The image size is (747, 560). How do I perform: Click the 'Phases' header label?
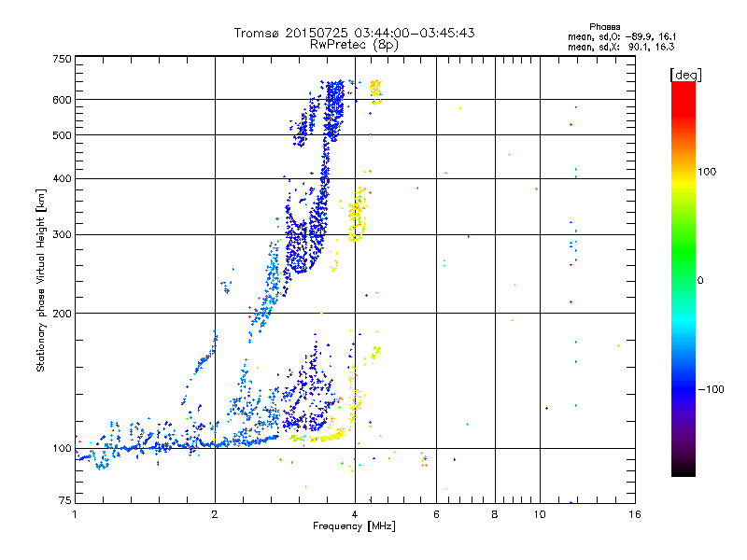(604, 27)
